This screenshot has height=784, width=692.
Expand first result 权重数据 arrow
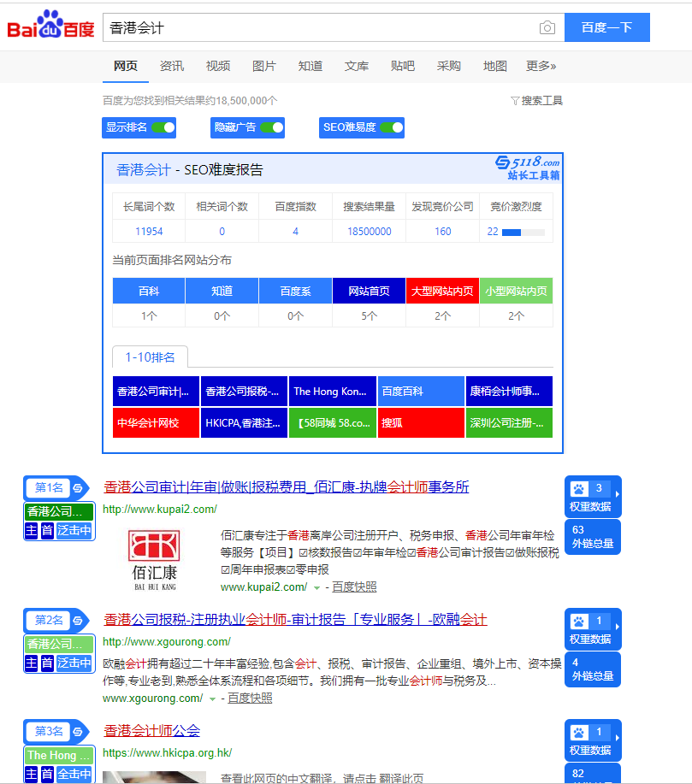point(618,494)
